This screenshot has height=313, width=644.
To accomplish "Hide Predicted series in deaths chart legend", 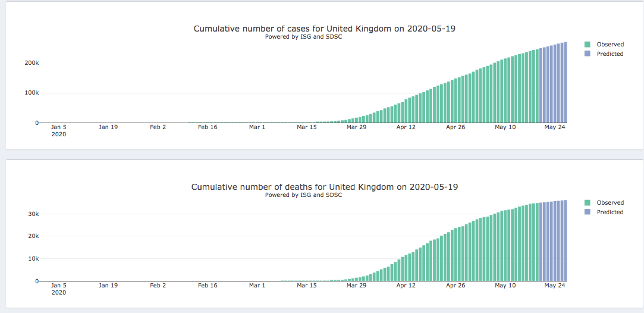I will pos(610,212).
